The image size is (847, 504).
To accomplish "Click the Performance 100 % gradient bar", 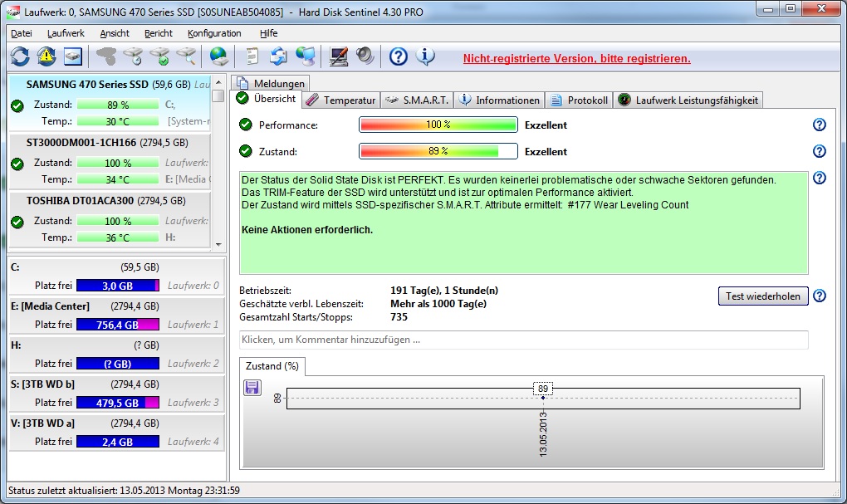I will click(x=438, y=125).
